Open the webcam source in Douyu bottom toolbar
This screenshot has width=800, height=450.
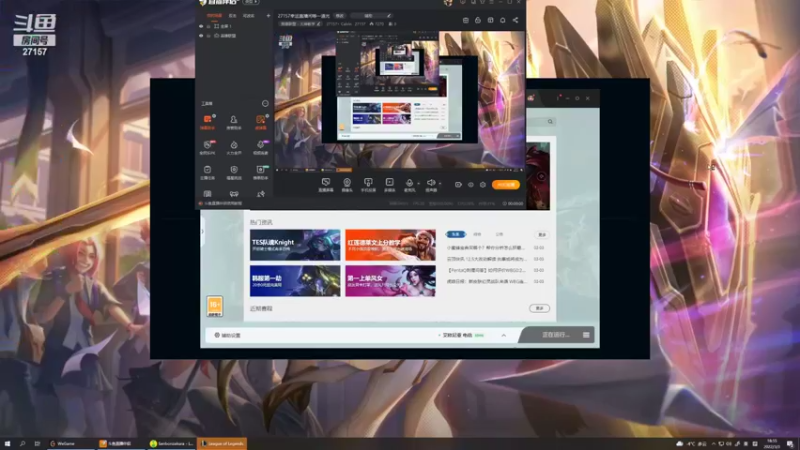point(347,184)
